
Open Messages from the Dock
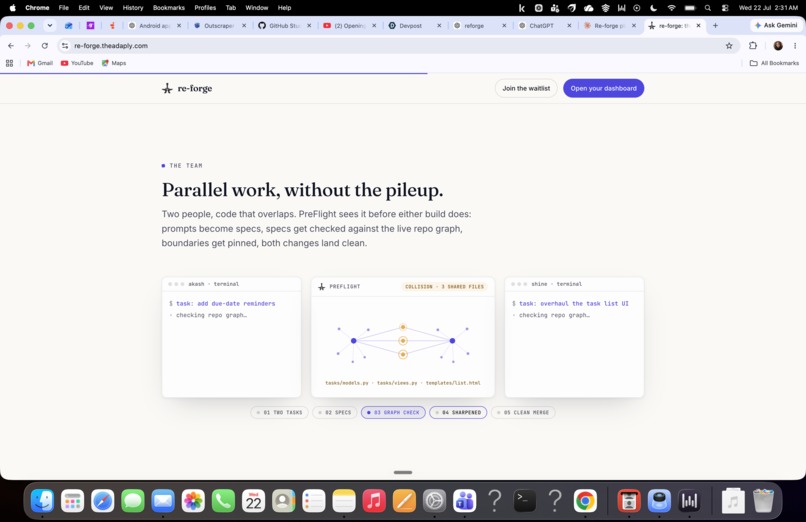point(133,500)
